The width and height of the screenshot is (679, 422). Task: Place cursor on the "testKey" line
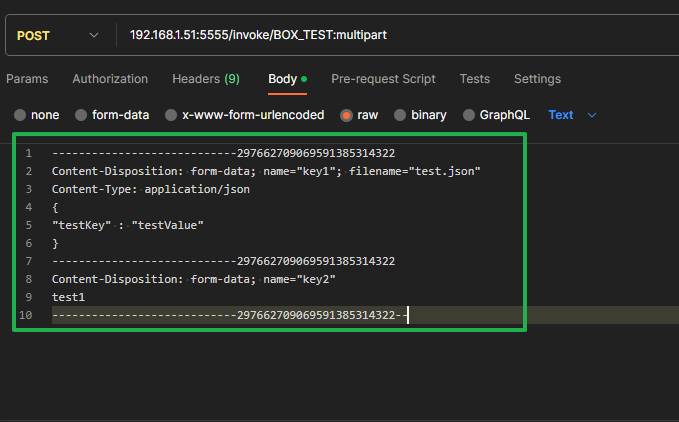coord(128,225)
